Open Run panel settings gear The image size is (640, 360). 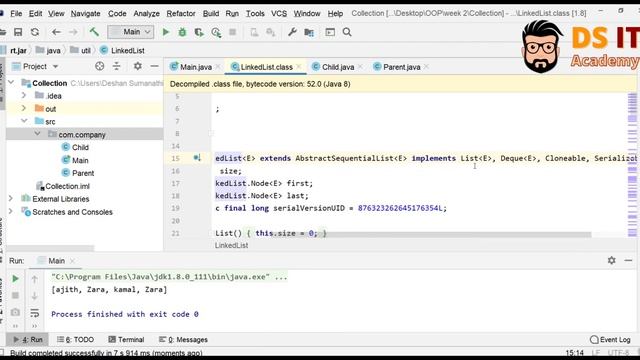point(611,260)
